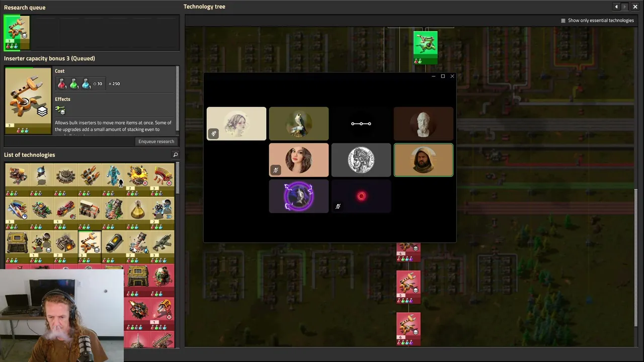The image size is (644, 362).
Task: Select the red-row green creature technology
Action: pos(162,281)
